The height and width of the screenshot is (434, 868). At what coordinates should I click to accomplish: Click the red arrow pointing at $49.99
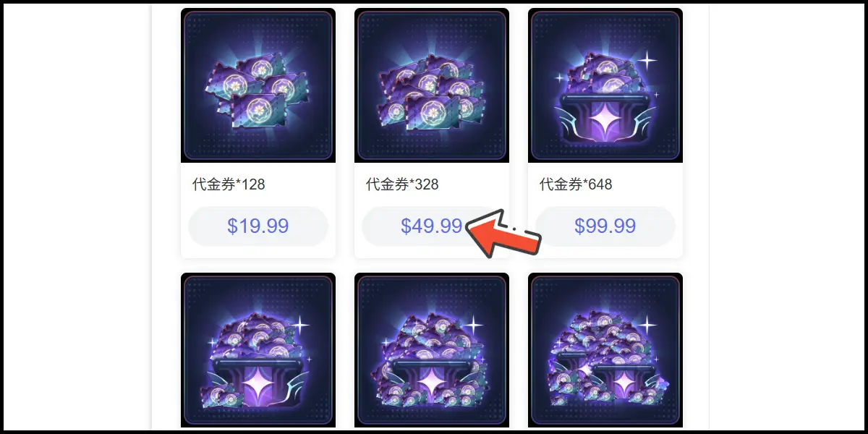pos(505,232)
